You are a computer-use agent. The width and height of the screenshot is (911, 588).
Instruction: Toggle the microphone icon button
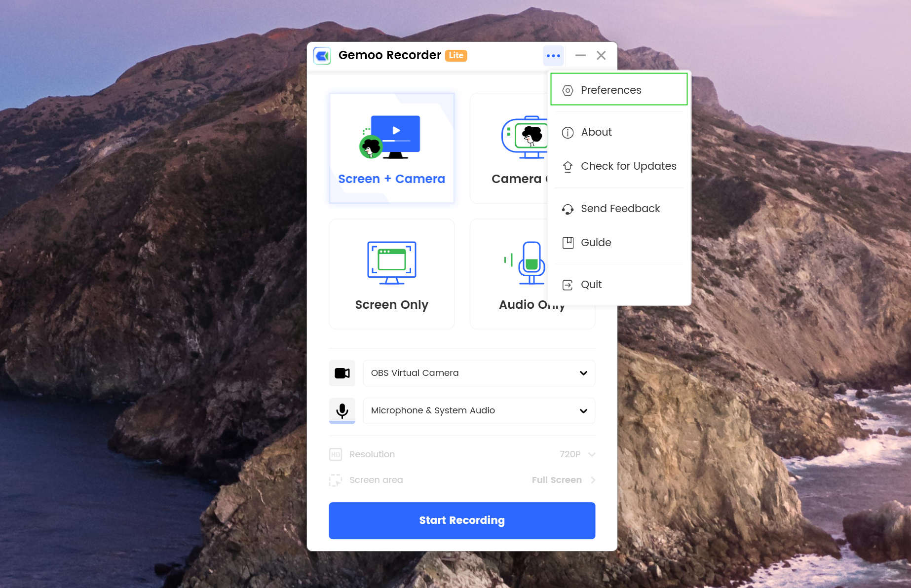point(342,410)
